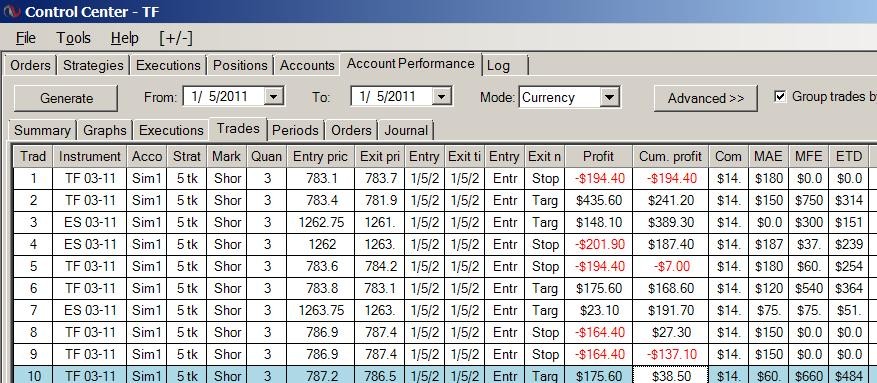Open the Journal sub-tab

[x=406, y=131]
